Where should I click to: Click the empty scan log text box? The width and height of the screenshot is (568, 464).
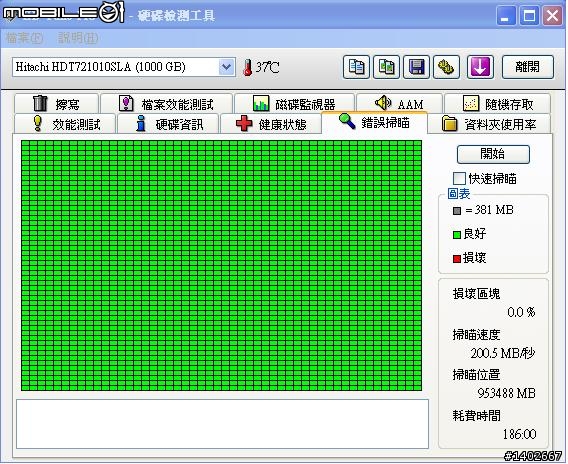point(222,424)
